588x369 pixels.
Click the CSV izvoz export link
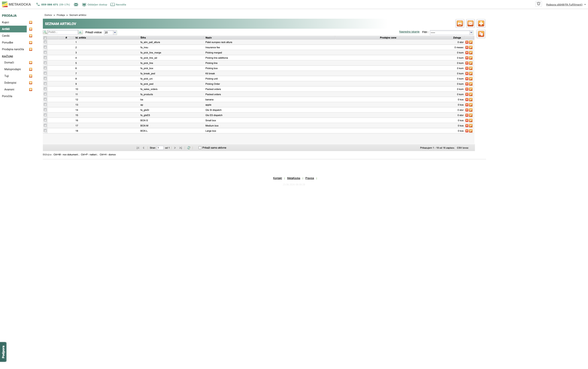point(463,148)
